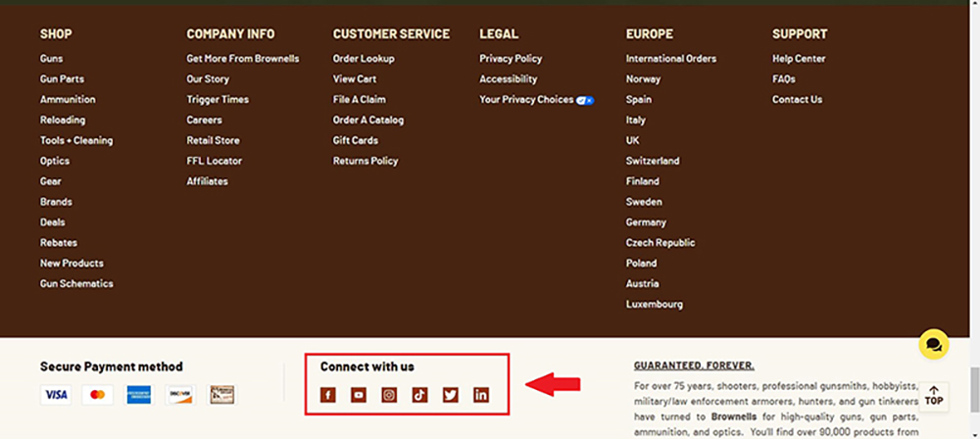
Task: Open International Orders
Action: tap(671, 59)
